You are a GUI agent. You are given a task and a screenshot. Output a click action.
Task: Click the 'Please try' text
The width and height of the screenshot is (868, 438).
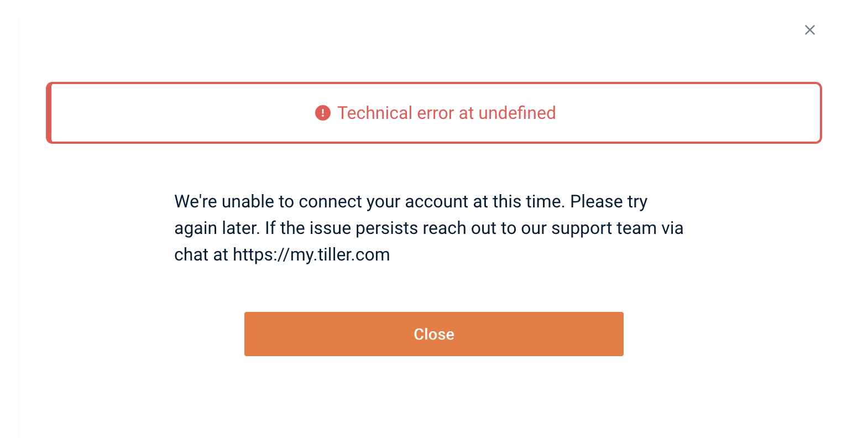tap(609, 202)
